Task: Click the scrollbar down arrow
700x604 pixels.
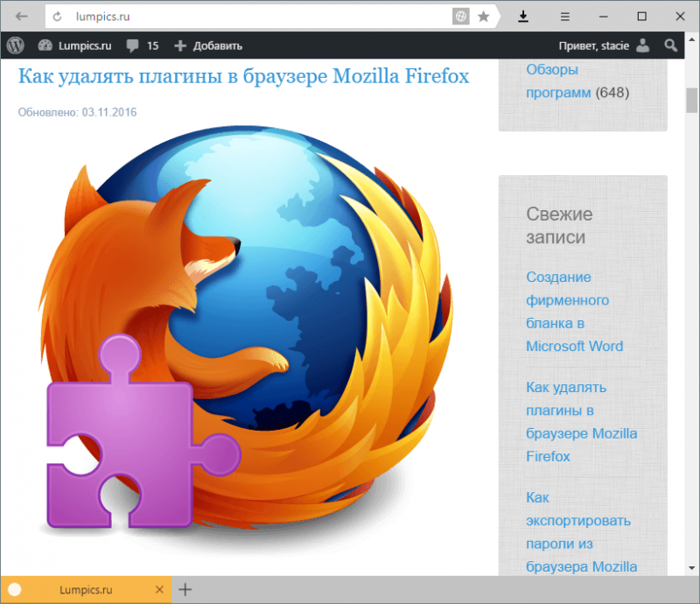Action: coord(691,568)
